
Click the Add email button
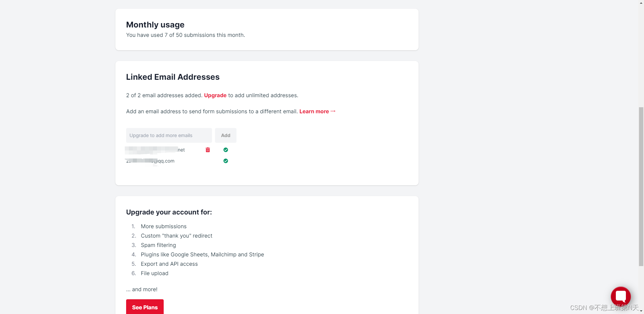pyautogui.click(x=226, y=135)
